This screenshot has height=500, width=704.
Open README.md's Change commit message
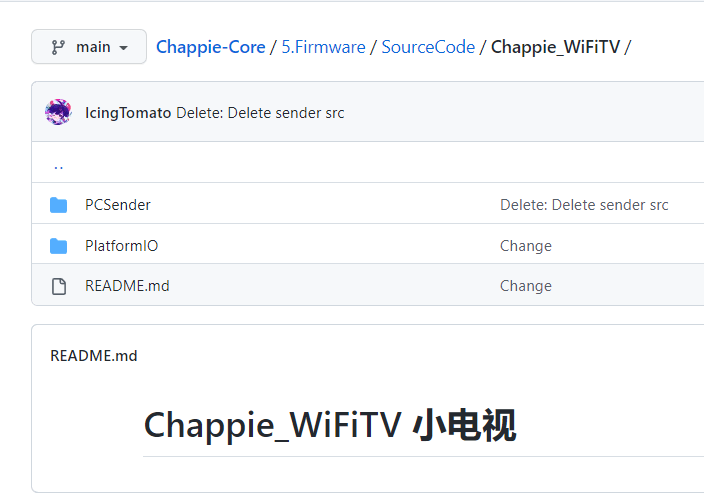526,286
